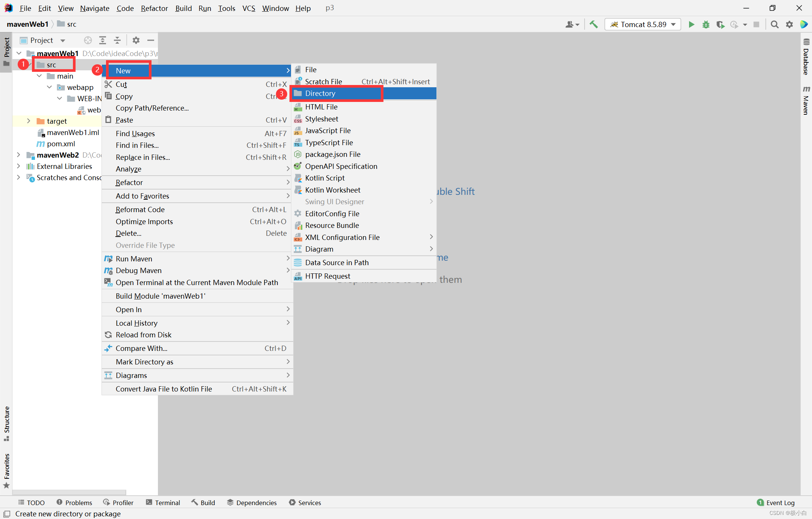
Task: Open the Maven tool window
Action: pyautogui.click(x=806, y=100)
